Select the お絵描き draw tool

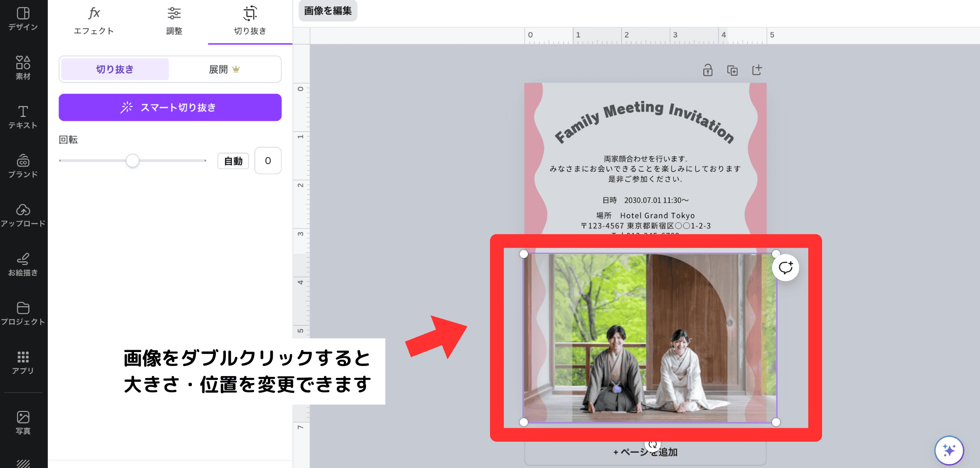23,264
